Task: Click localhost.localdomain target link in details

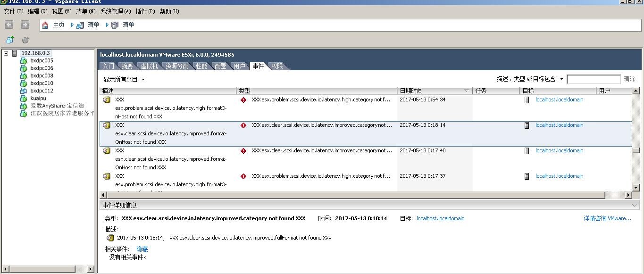Action: pyautogui.click(x=440, y=218)
